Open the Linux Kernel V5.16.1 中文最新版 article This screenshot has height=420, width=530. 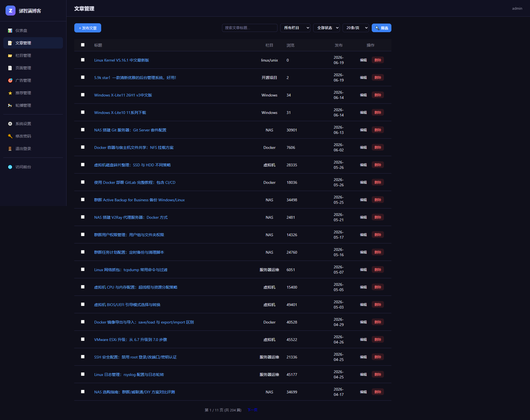click(x=121, y=60)
